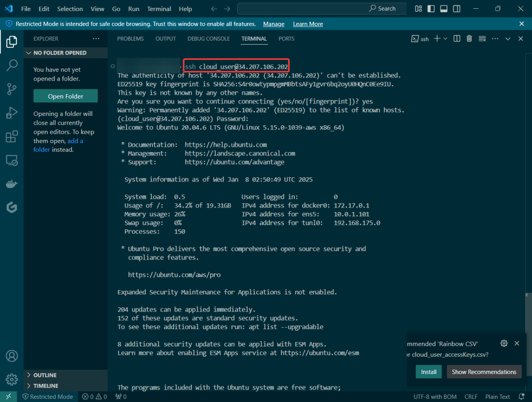Open the new terminal launch profile dropdown

pos(445,38)
